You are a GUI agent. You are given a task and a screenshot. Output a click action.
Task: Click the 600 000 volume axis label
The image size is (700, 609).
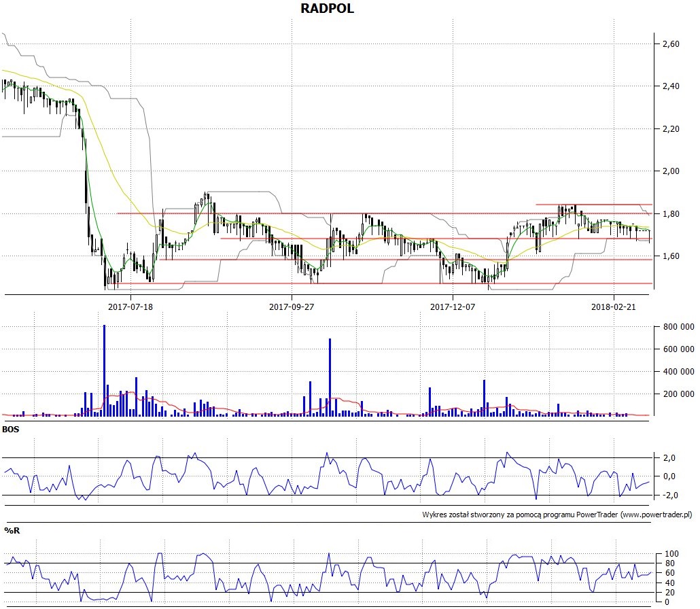(678, 349)
